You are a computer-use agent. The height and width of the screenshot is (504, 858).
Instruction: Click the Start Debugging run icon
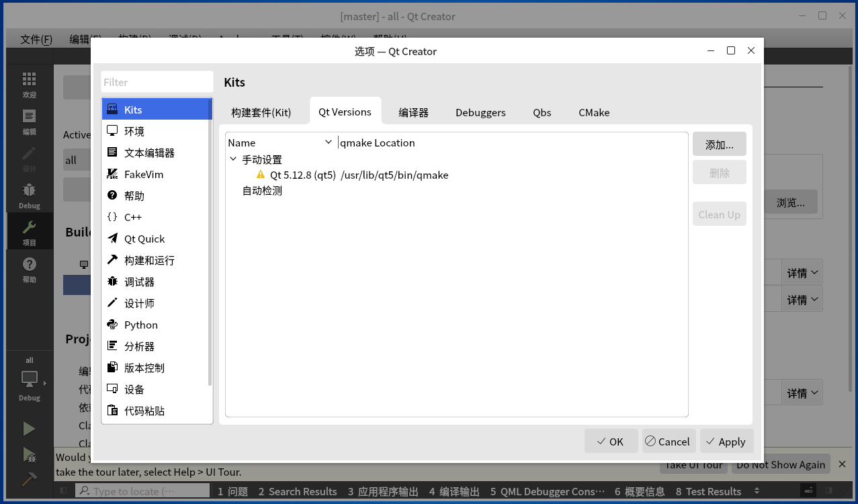[x=29, y=455]
